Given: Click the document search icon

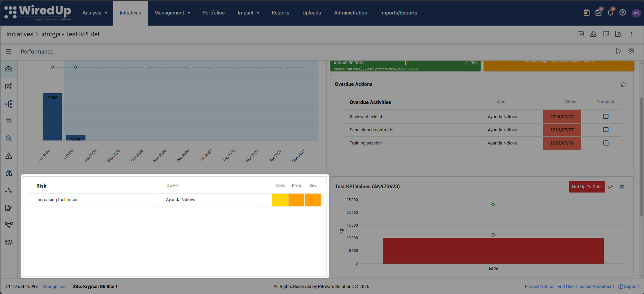Looking at the screenshot, I should coord(618,34).
